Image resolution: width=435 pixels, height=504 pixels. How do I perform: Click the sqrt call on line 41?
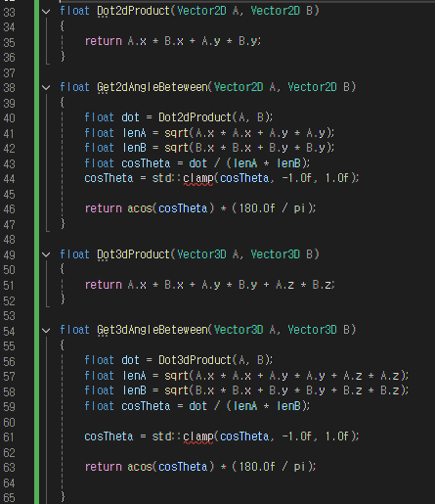(x=177, y=133)
